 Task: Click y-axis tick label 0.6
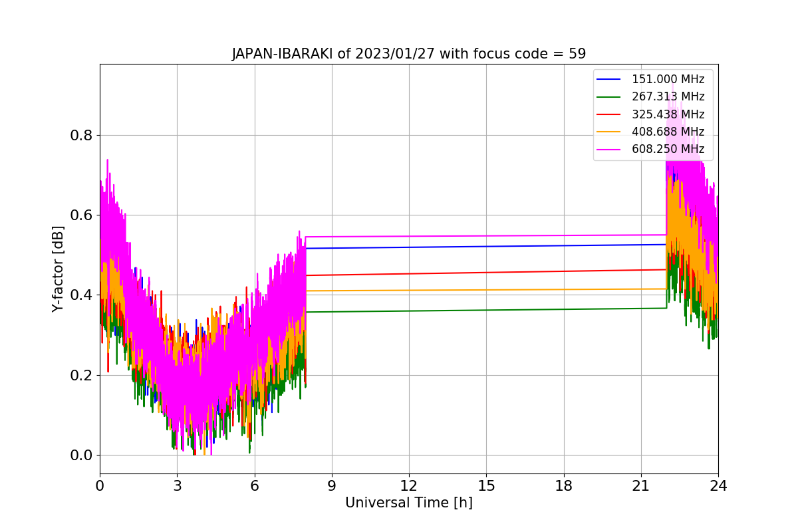point(80,215)
